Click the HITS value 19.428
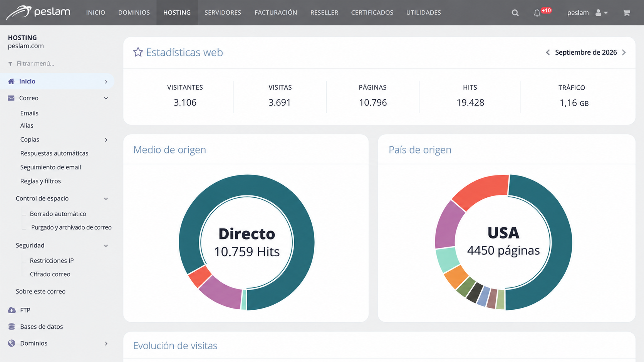 click(470, 102)
